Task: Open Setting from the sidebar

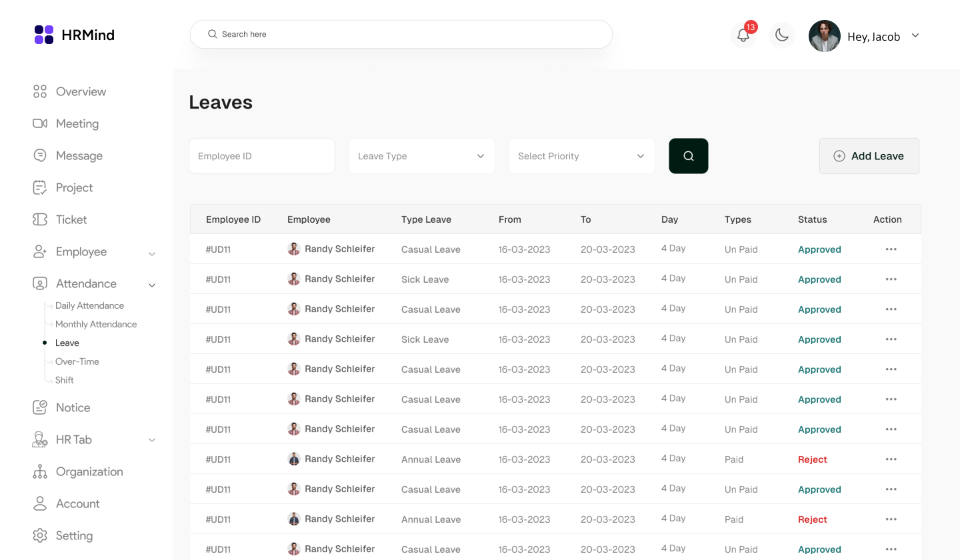Action: point(74,536)
